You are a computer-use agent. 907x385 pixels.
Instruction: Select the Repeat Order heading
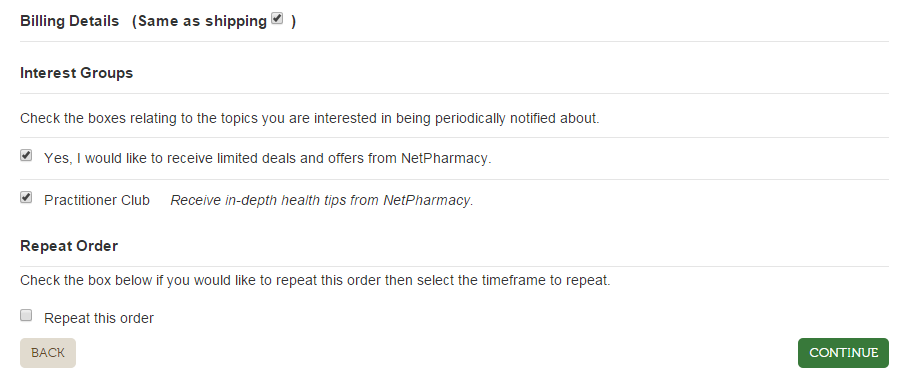69,246
